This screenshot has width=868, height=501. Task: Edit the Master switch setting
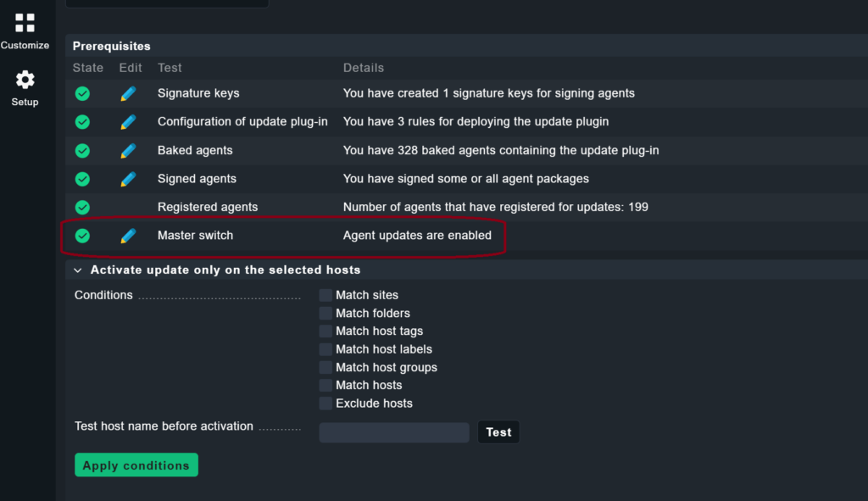pyautogui.click(x=128, y=236)
